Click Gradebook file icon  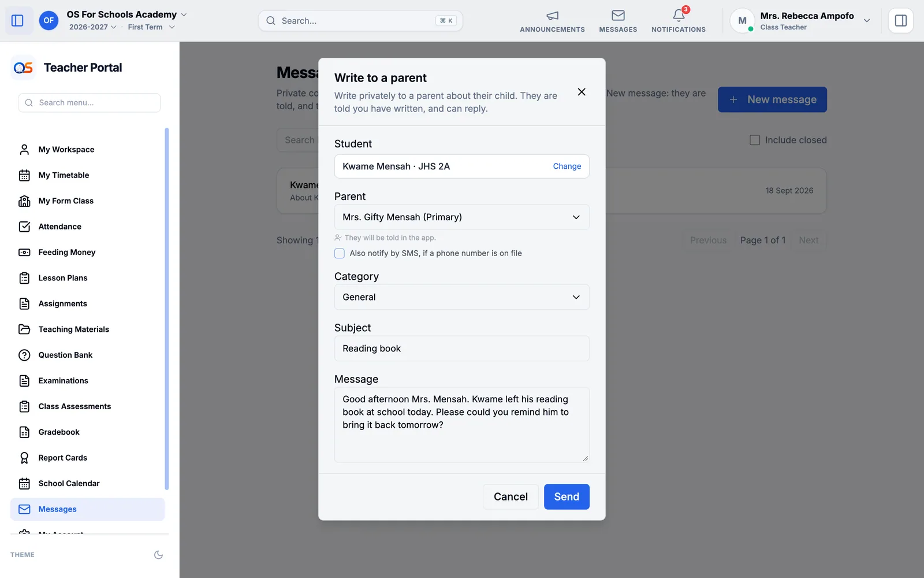[x=24, y=432]
